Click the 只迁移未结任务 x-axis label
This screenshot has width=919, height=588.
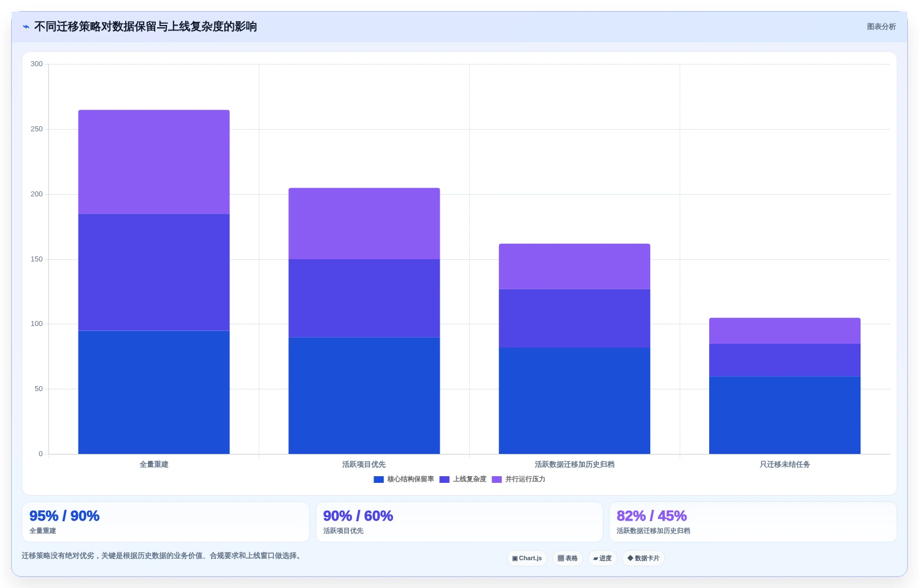coord(785,465)
